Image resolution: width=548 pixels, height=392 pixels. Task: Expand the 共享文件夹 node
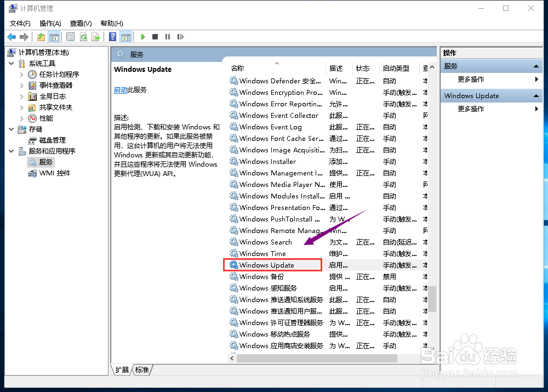pyautogui.click(x=22, y=107)
